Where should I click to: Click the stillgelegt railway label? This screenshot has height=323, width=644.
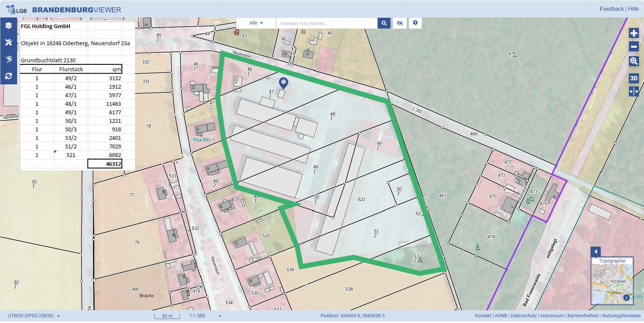552,248
